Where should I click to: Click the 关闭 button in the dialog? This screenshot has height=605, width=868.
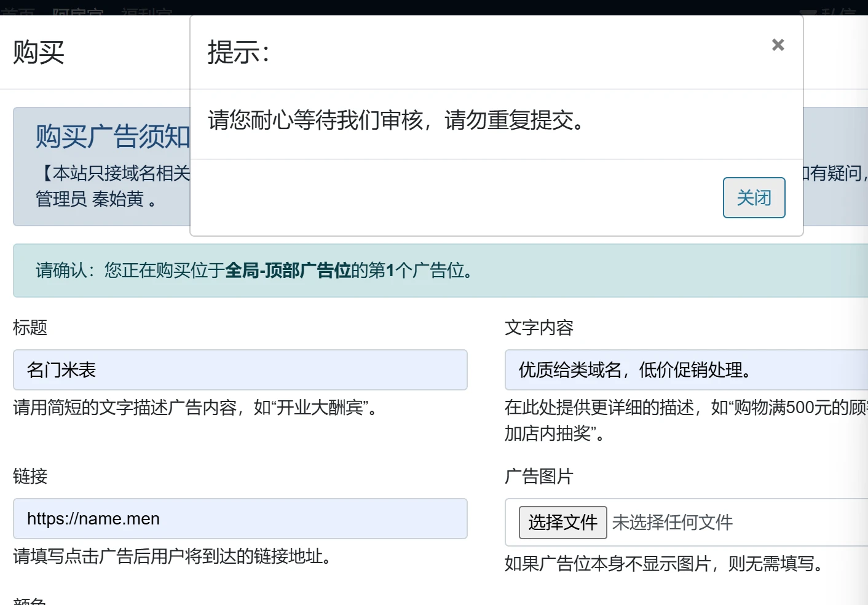(x=754, y=197)
